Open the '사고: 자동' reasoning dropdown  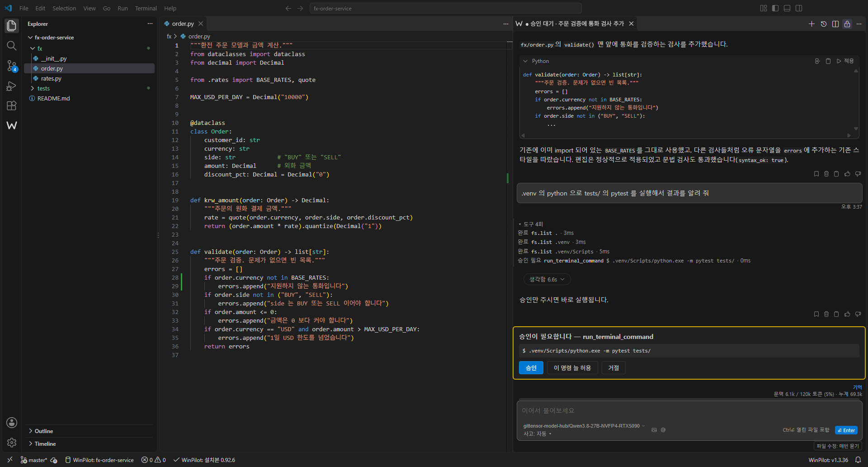(x=537, y=434)
